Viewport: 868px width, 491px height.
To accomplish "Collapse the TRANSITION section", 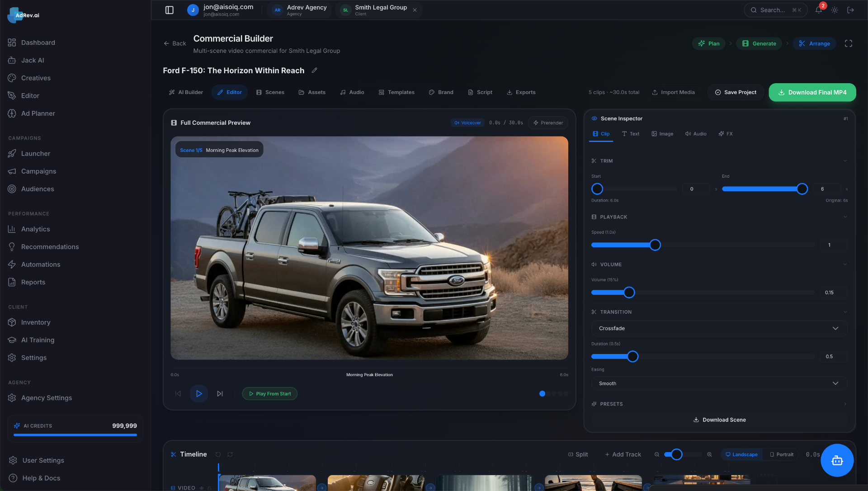I will 845,312.
